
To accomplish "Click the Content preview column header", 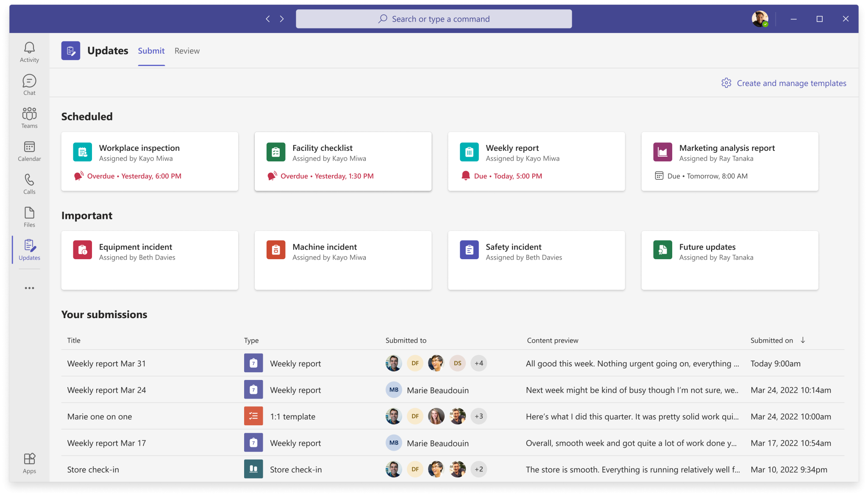I will click(552, 340).
